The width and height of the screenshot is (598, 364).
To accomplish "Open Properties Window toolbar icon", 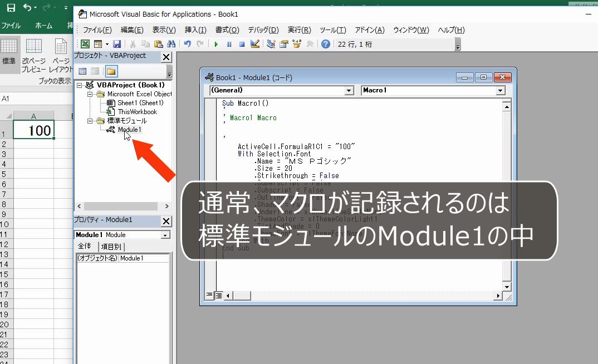I will point(284,44).
